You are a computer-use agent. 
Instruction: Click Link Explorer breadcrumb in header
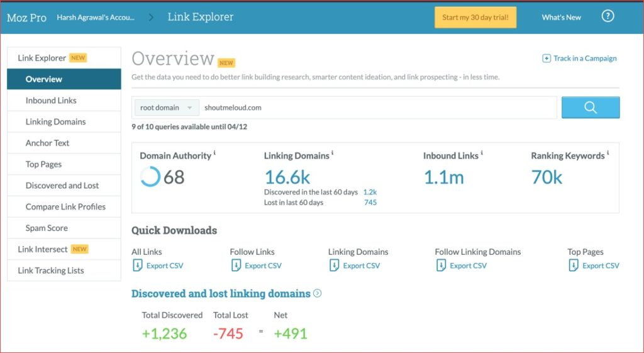click(x=201, y=17)
